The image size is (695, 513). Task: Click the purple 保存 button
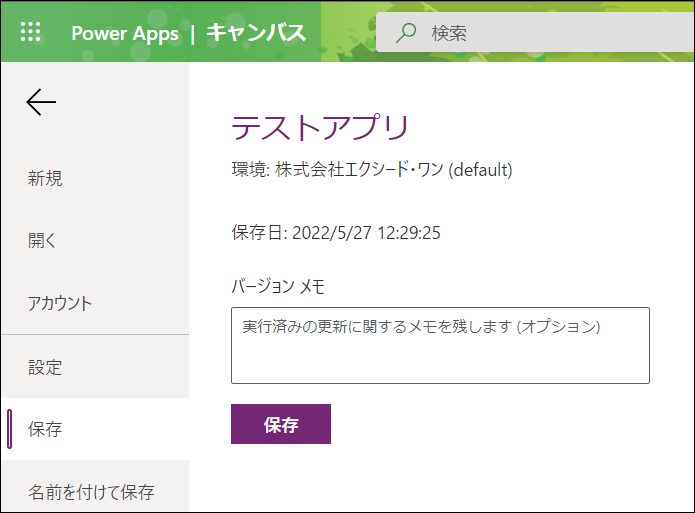[x=281, y=424]
